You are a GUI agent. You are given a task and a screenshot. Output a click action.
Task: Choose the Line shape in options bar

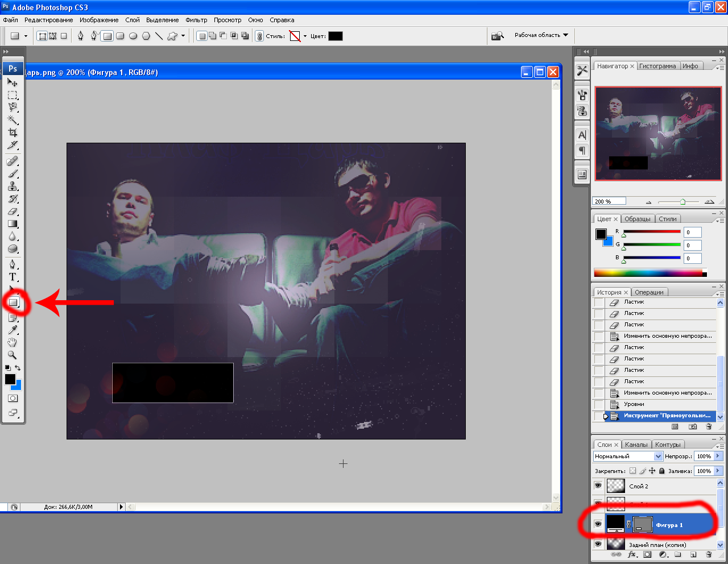[159, 36]
